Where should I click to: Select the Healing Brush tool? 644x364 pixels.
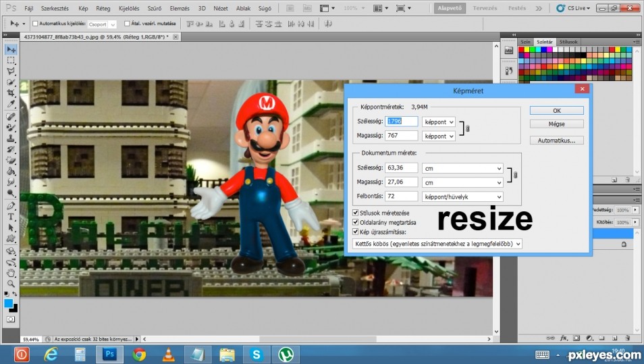tap(11, 117)
